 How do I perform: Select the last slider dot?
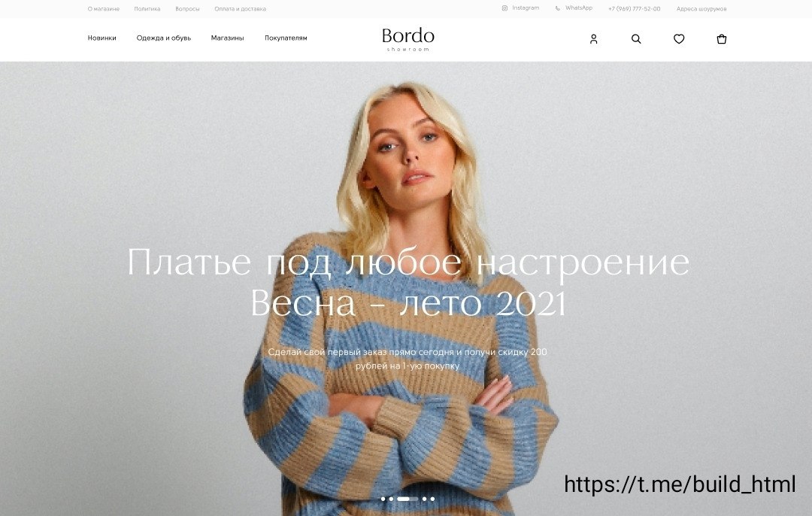coord(432,499)
